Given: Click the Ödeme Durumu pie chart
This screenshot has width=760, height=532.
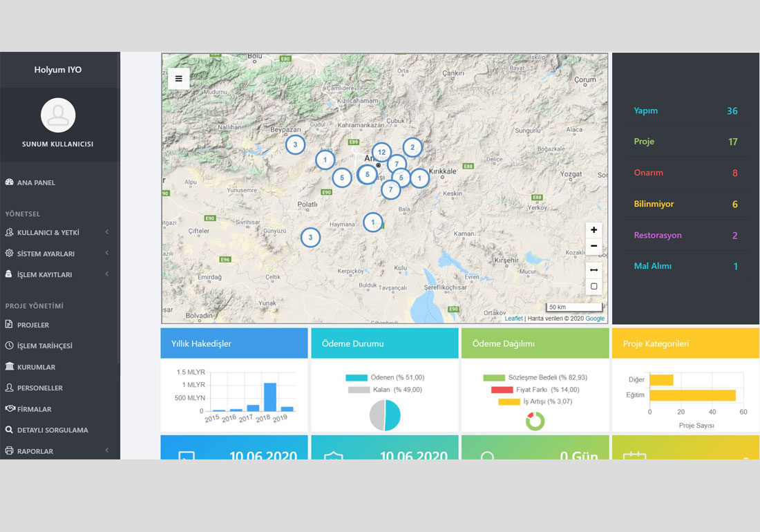Looking at the screenshot, I should (x=385, y=415).
